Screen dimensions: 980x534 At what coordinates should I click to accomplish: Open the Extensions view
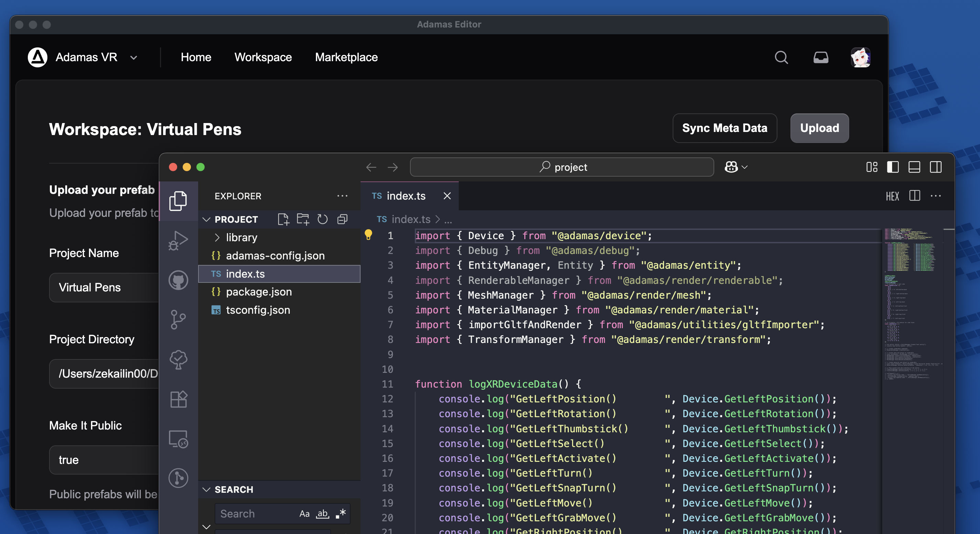pyautogui.click(x=178, y=399)
